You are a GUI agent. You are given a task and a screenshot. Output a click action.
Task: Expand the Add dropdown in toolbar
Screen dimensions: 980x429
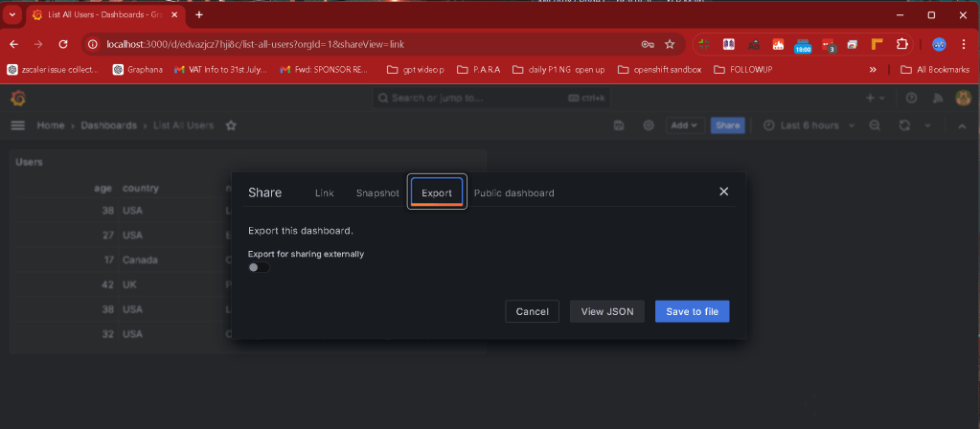click(x=685, y=125)
